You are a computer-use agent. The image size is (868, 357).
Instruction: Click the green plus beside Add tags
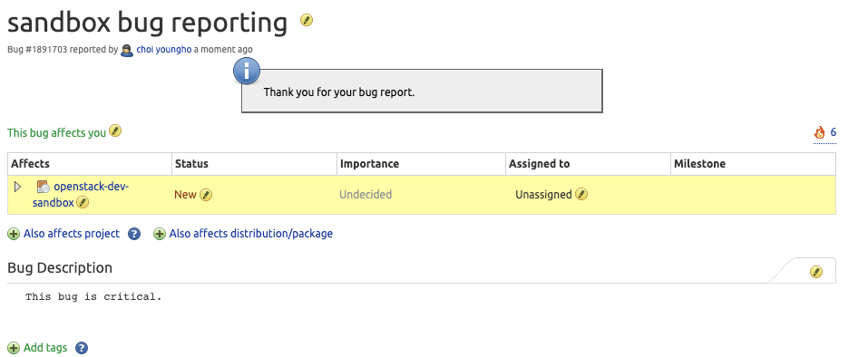(x=14, y=348)
